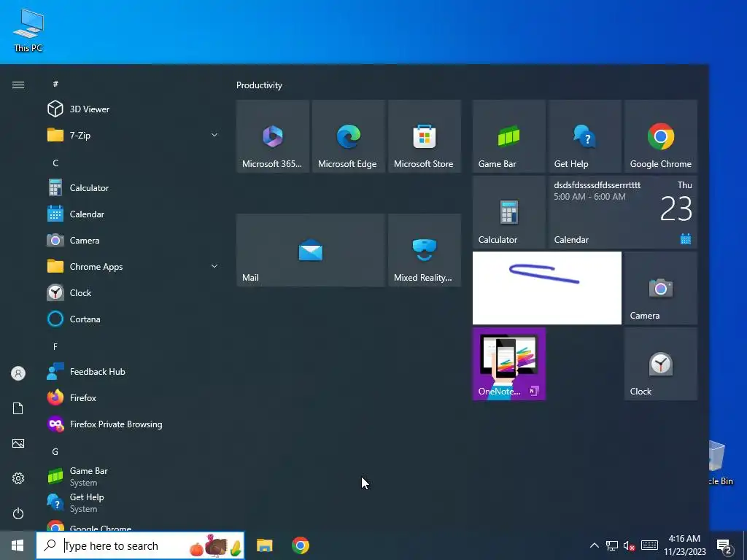The image size is (747, 560).
Task: Open the OneNote tile
Action: tap(508, 364)
